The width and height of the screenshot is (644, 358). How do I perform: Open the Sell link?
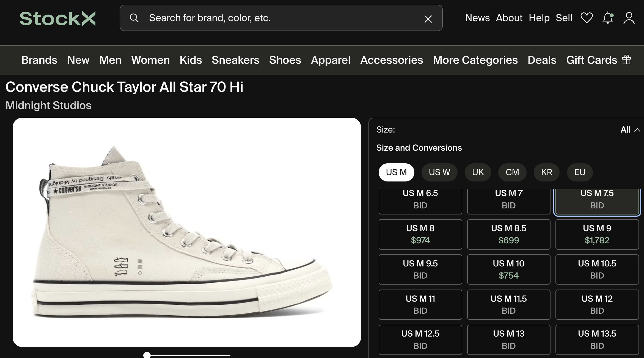pos(564,18)
